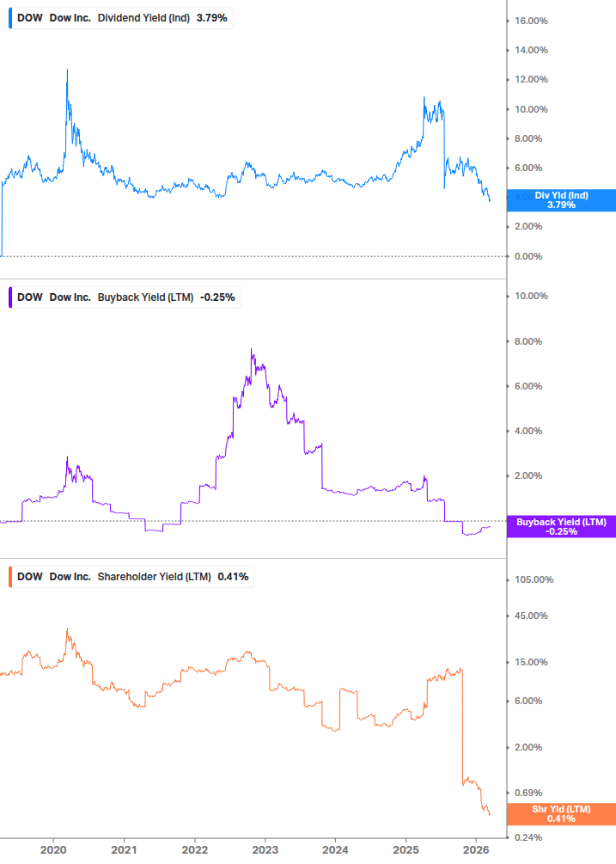
Task: Click the 2023 label on the time axis
Action: (265, 849)
